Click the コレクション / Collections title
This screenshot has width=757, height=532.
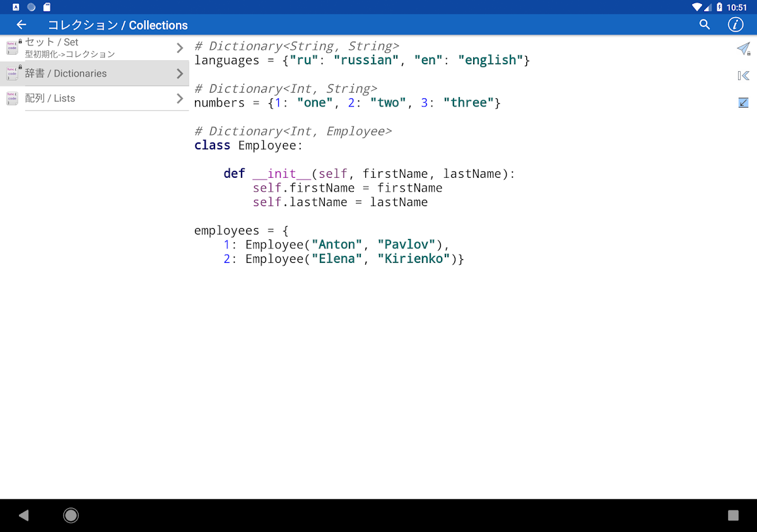tap(118, 25)
